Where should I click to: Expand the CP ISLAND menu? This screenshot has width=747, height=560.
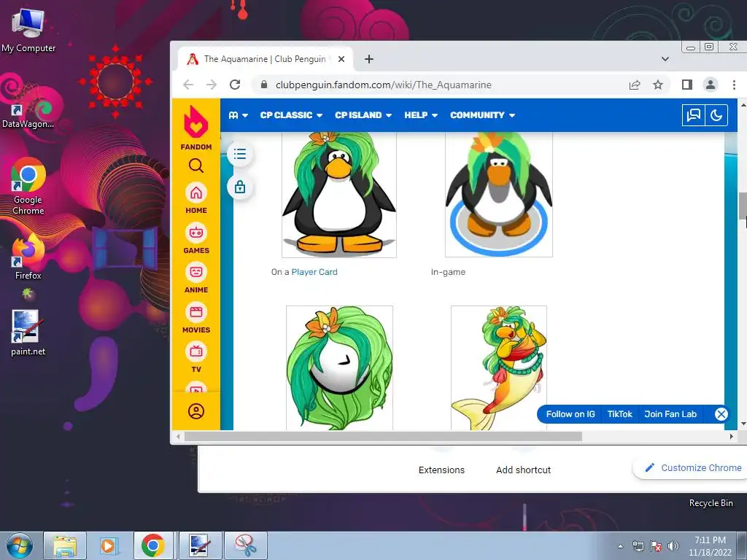tap(363, 115)
